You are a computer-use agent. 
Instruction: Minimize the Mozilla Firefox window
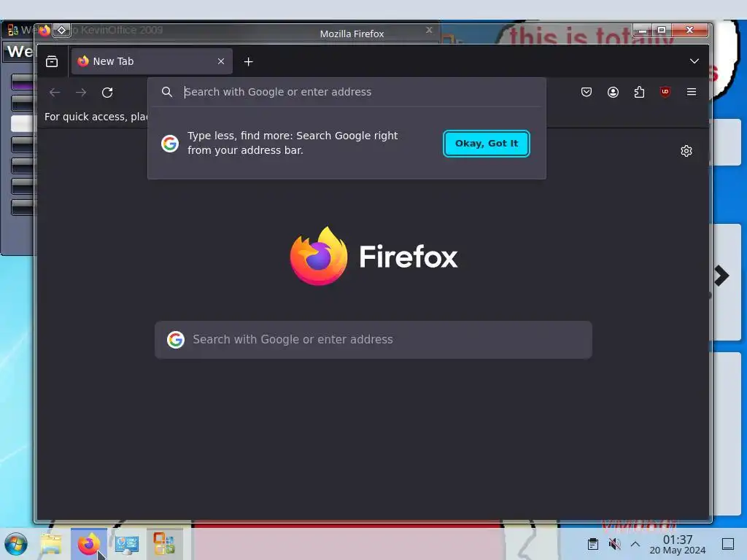pyautogui.click(x=643, y=30)
